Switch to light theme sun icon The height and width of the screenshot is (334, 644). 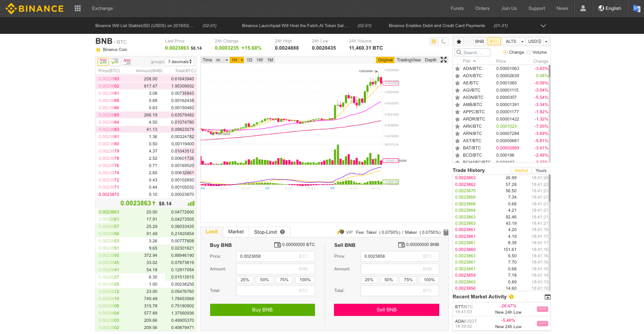434,42
